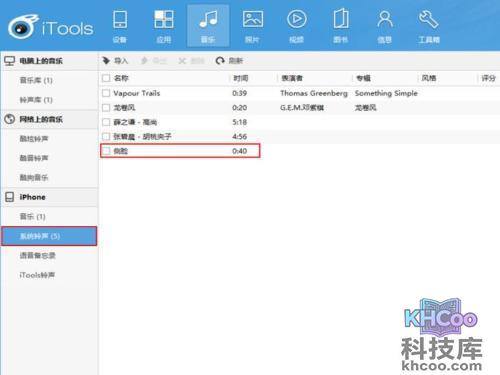Select the Vapour Trails track name
Image resolution: width=500 pixels, height=375 pixels.
click(x=137, y=93)
